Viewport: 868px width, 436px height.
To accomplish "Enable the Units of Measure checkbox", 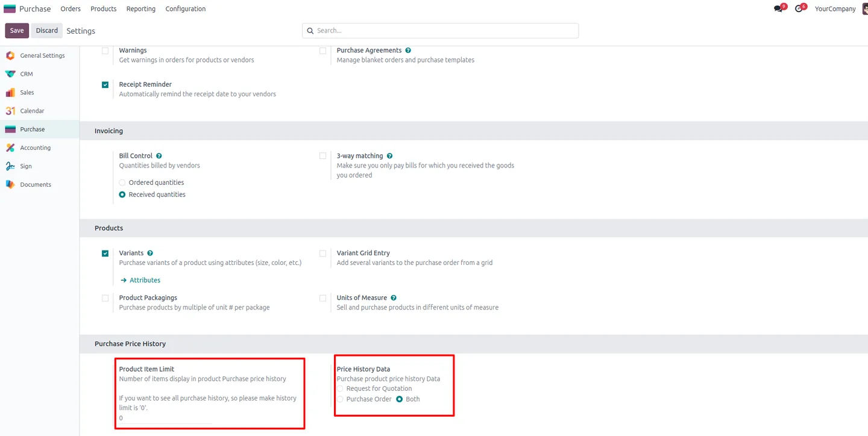I will [323, 298].
